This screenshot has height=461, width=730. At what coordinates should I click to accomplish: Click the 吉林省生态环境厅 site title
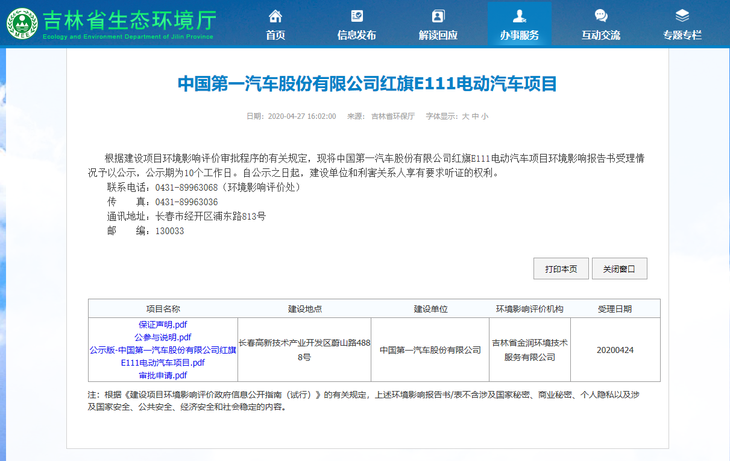(x=129, y=20)
